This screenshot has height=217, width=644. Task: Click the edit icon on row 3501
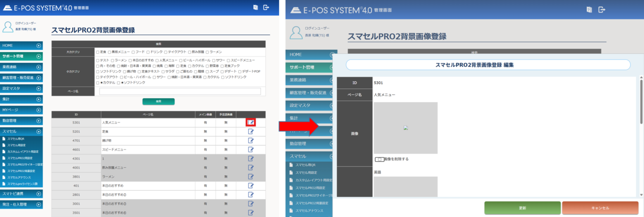coord(251,212)
